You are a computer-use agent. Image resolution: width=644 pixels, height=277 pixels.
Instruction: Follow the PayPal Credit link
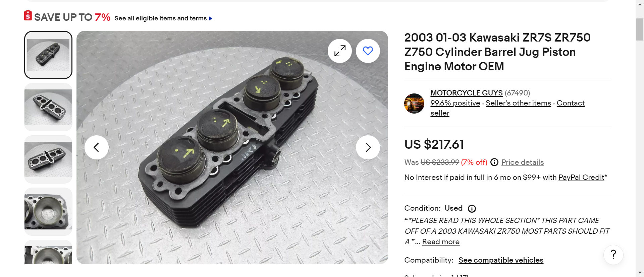[x=581, y=178]
